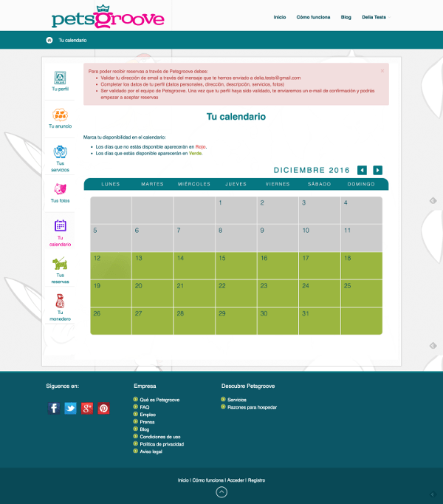Screen dimensions: 443x504
Task: Open the Tu perfil sidebar icon
Action: pyautogui.click(x=60, y=78)
